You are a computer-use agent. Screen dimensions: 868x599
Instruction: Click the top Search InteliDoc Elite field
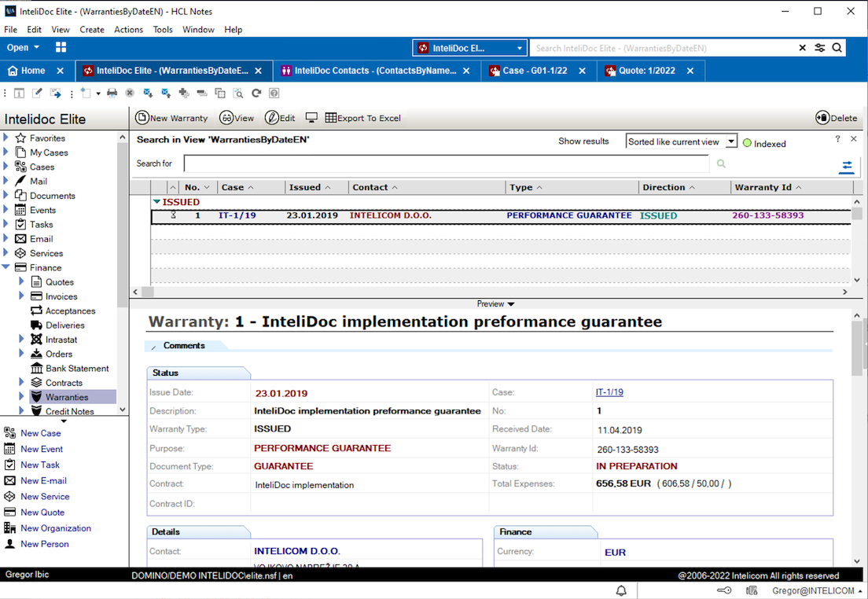662,48
